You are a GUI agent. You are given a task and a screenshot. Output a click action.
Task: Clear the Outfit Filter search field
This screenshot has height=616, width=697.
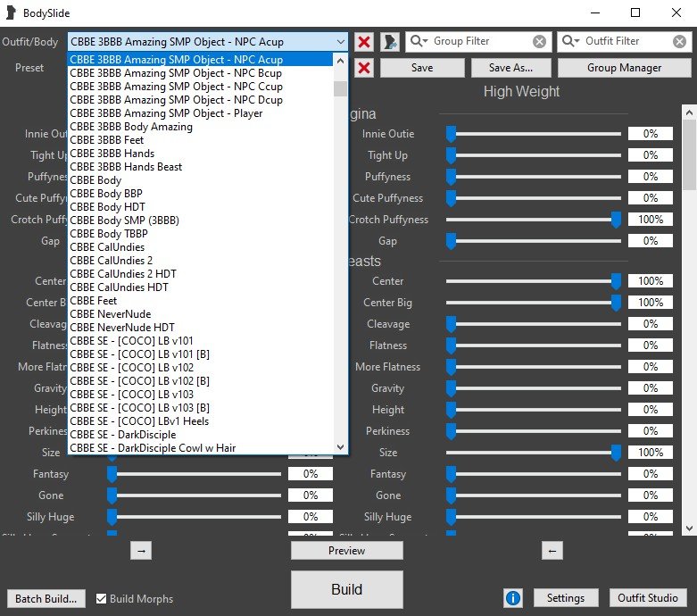tap(680, 42)
